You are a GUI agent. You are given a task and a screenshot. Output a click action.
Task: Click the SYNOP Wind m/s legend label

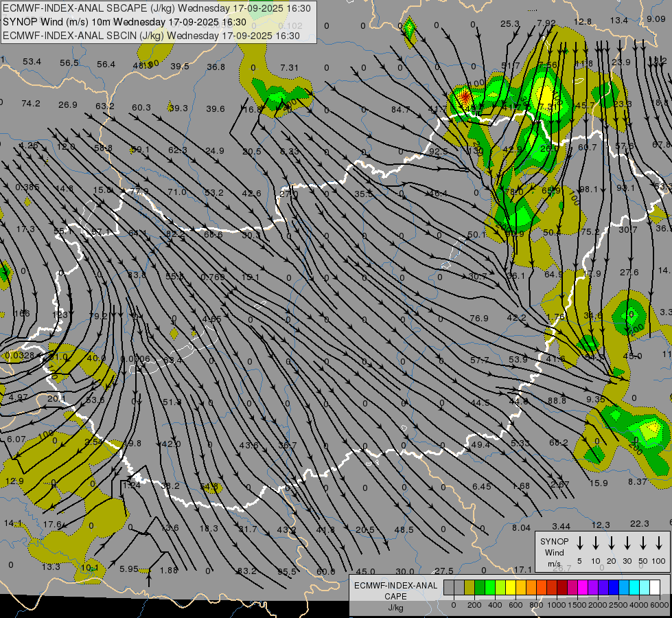coord(554,552)
